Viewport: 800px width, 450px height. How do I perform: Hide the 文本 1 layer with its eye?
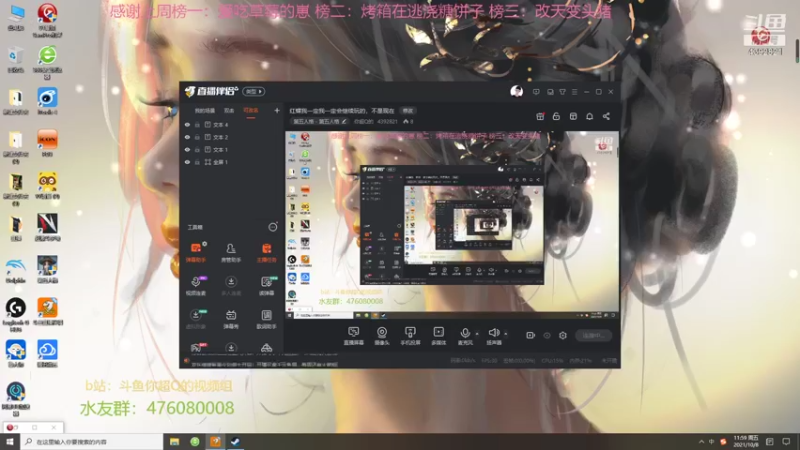coord(187,149)
